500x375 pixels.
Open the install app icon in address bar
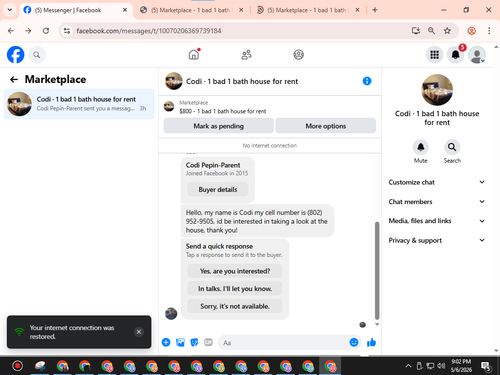point(416,31)
